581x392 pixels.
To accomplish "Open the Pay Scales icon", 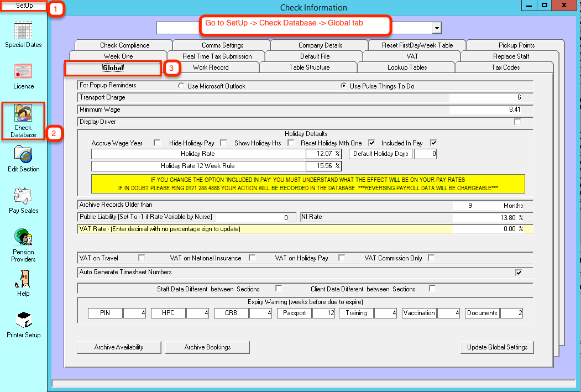I will pos(23,196).
